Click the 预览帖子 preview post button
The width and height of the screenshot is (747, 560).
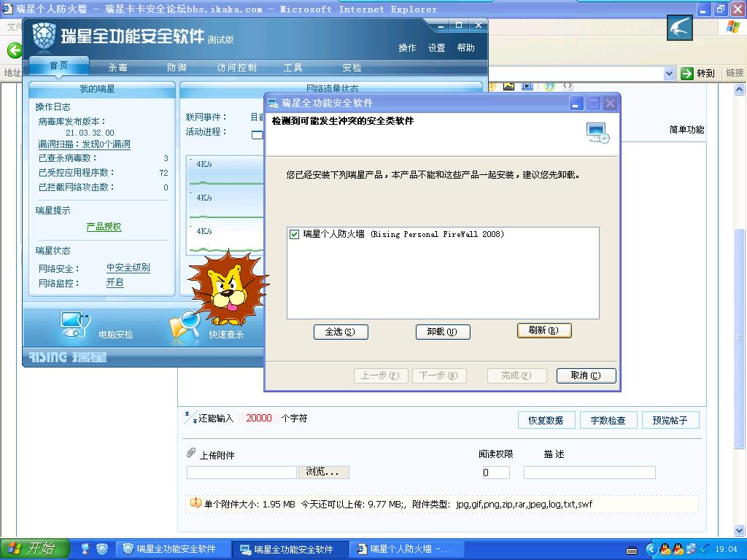[x=670, y=420]
